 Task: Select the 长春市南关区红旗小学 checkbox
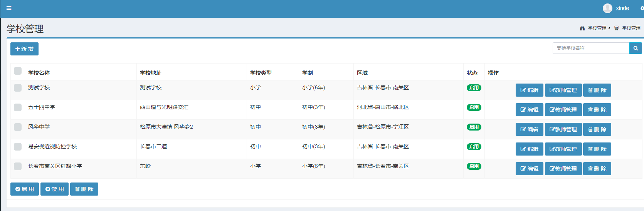coord(18,166)
